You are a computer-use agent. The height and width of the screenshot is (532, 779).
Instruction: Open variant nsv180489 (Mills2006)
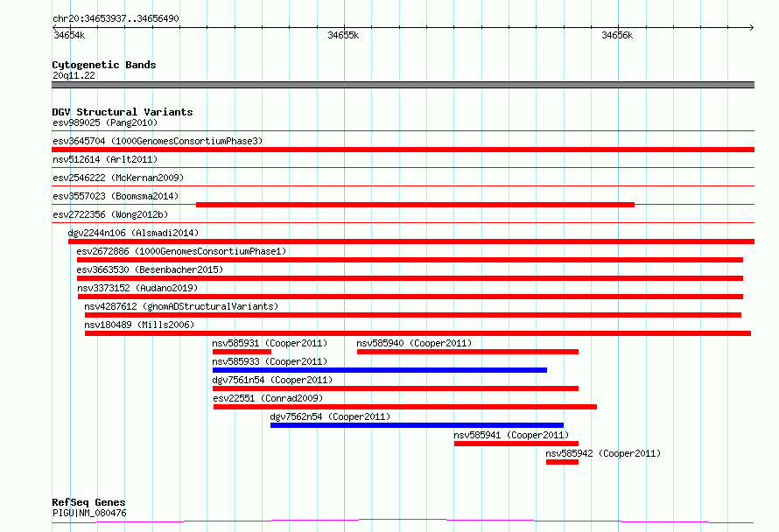point(139,325)
